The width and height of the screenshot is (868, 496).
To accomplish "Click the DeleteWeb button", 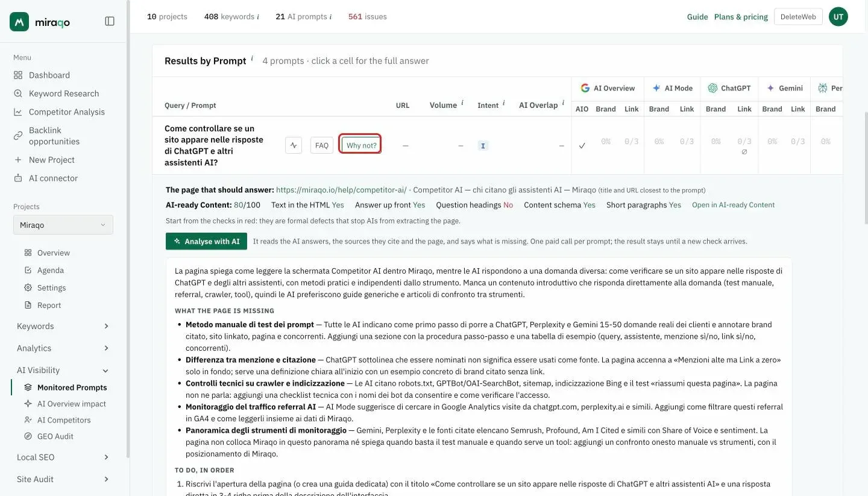I will (x=798, y=17).
